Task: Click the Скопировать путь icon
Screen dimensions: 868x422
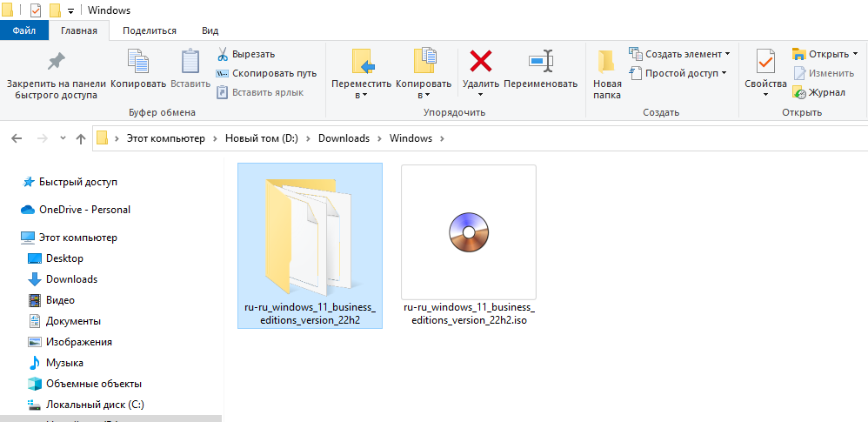Action: click(x=222, y=73)
